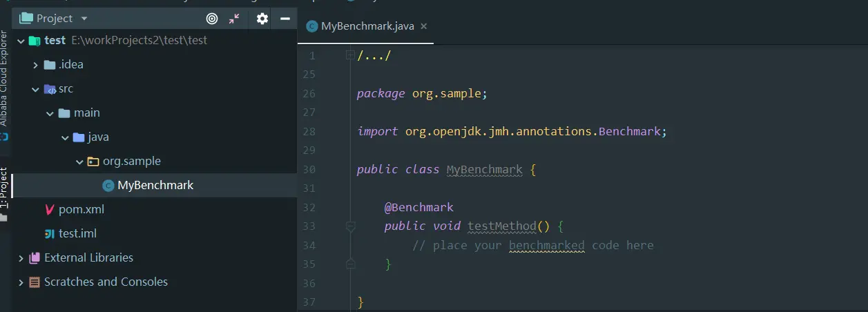
Task: Click the locate/scroll-from-source target icon
Action: click(x=212, y=19)
